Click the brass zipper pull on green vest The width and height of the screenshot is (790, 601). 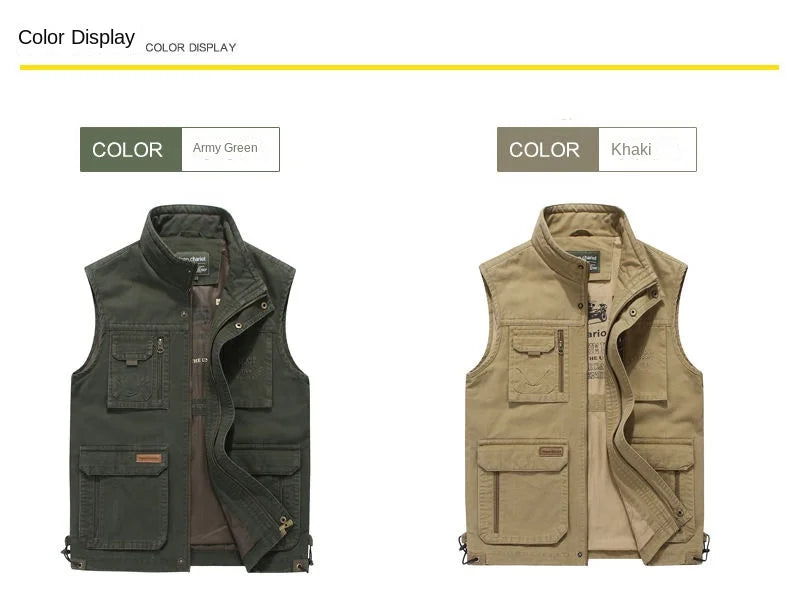pyautogui.click(x=286, y=523)
